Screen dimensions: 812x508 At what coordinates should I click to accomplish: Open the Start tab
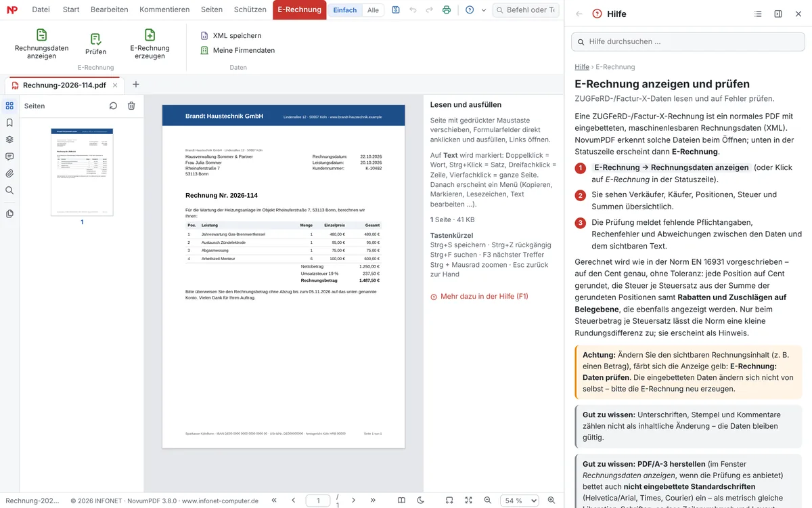pos(71,9)
